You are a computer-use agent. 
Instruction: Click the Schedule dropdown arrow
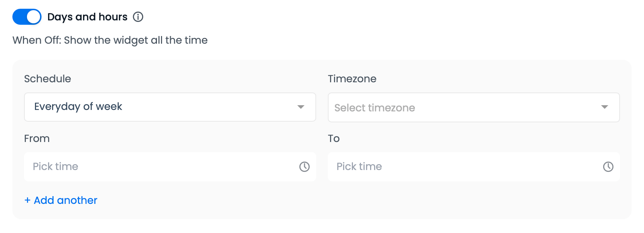click(x=301, y=107)
